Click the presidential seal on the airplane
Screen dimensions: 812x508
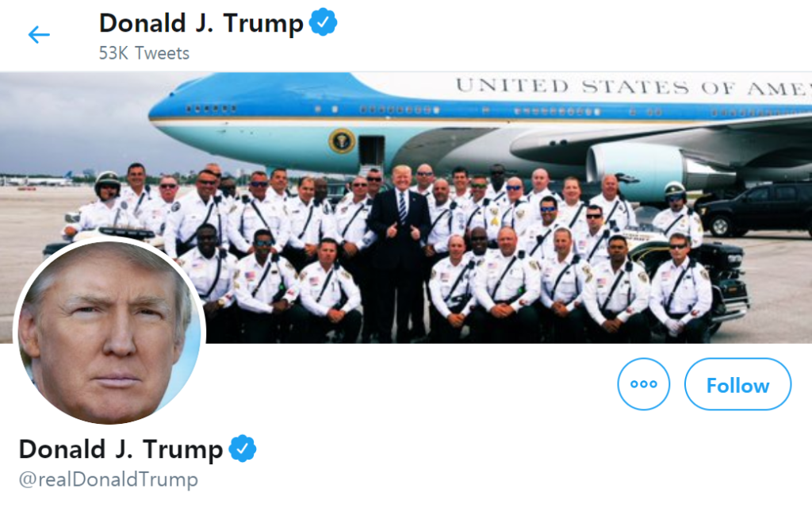point(342,140)
